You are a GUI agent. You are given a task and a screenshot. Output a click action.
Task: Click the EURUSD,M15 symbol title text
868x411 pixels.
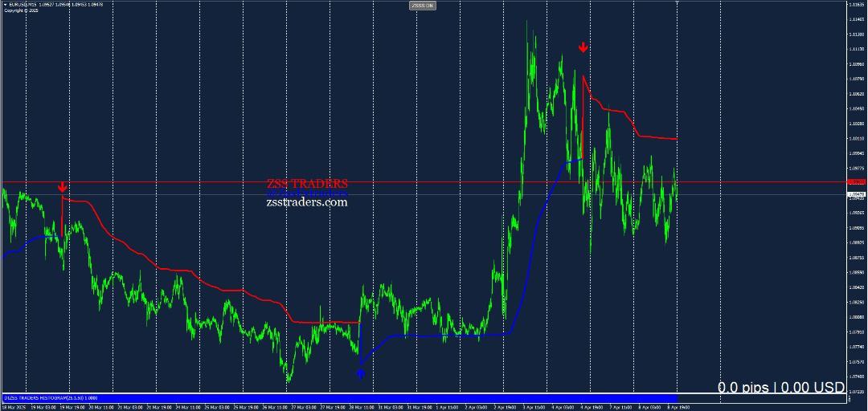tap(24, 5)
